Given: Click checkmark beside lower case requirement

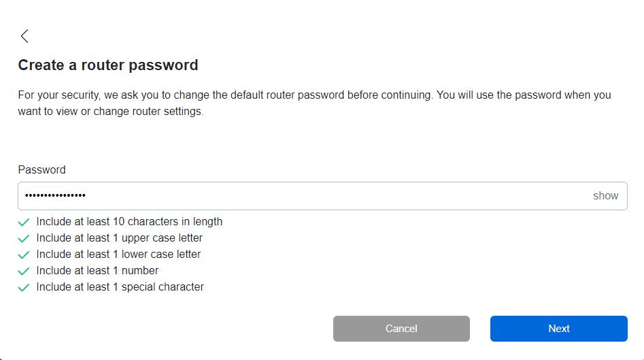Looking at the screenshot, I should tap(24, 255).
